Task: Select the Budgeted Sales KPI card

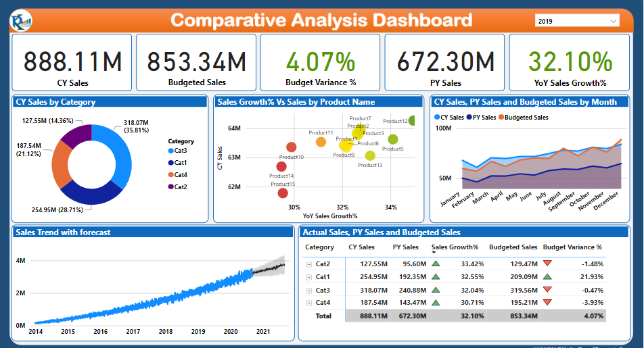Action: [x=196, y=63]
